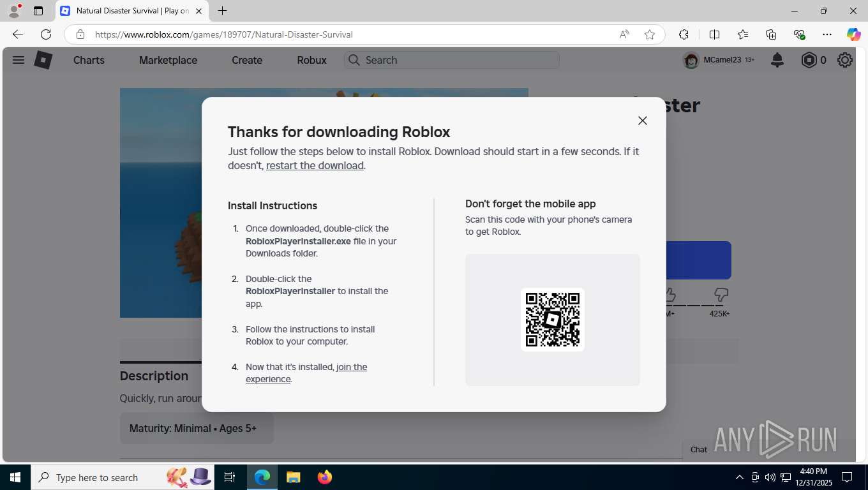
Task: Go back in the browser
Action: click(18, 34)
